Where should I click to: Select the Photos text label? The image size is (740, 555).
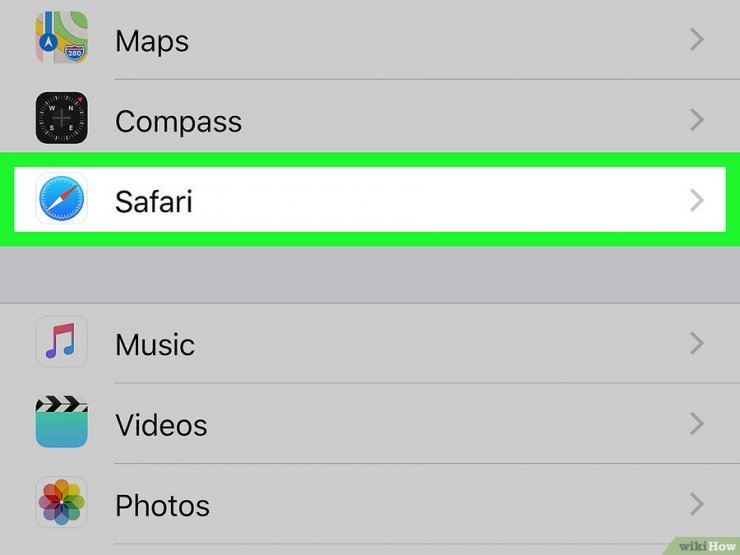tap(162, 506)
